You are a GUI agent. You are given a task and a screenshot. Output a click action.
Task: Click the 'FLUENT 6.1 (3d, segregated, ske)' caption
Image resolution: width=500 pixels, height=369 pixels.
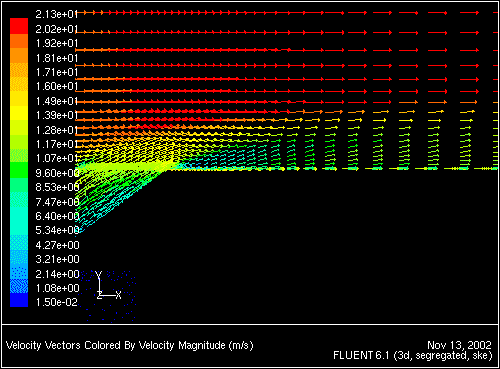click(x=413, y=356)
